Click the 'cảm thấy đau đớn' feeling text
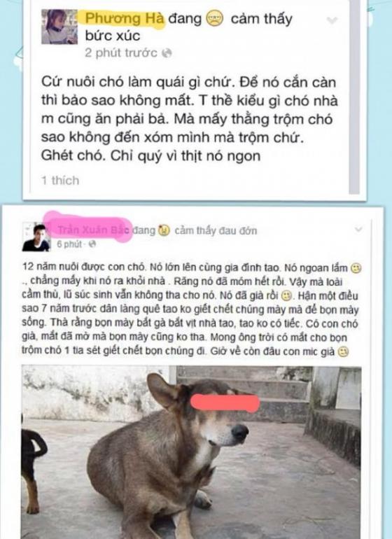 click(216, 230)
